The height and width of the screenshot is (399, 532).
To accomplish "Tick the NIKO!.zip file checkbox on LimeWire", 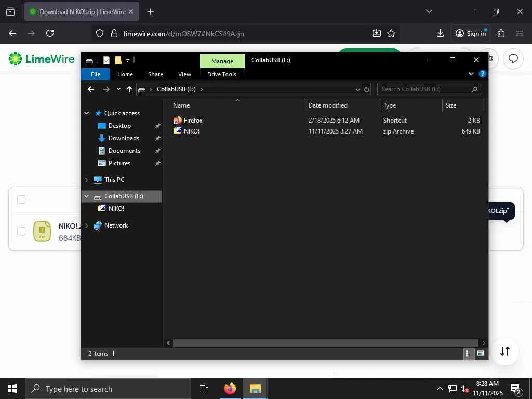I will [21, 231].
